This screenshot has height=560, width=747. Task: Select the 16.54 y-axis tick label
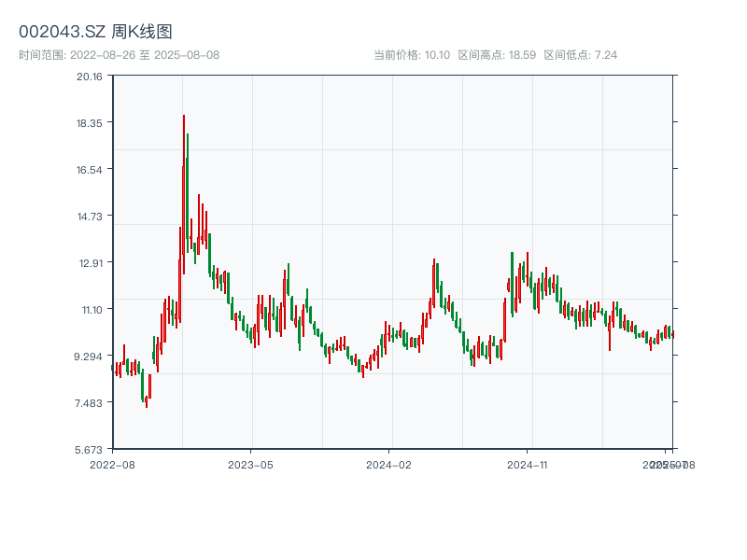tap(90, 170)
